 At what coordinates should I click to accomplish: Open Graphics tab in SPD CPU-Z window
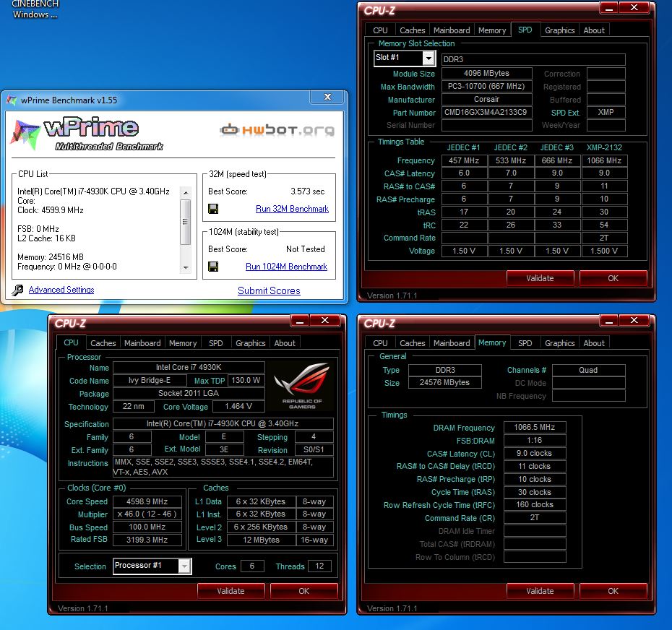pos(560,30)
